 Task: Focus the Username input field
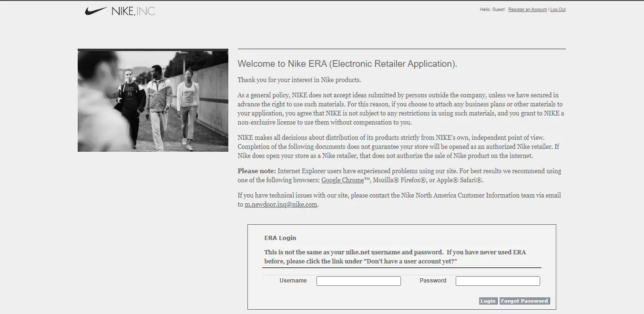(358, 281)
